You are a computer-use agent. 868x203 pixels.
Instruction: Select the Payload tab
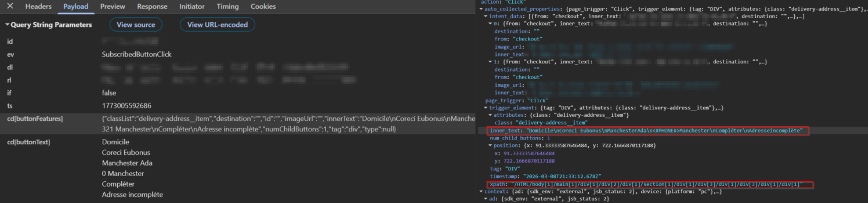point(76,6)
